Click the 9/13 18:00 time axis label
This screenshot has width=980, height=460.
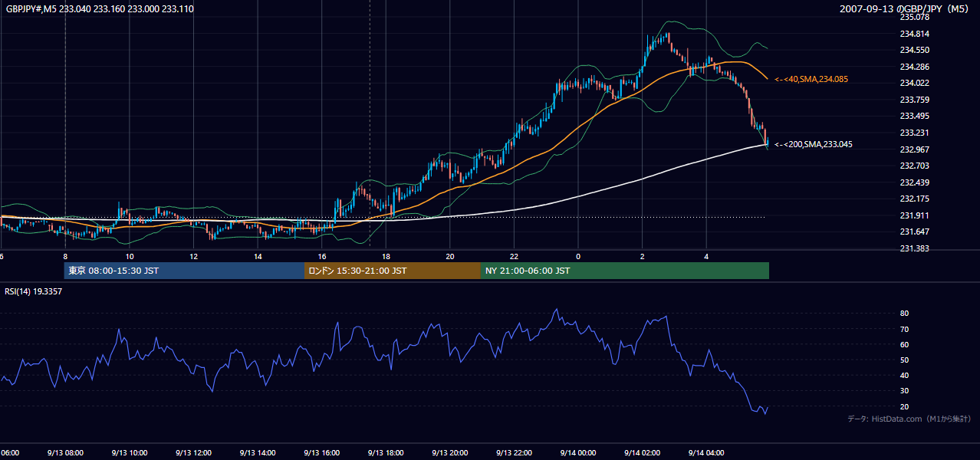click(386, 452)
